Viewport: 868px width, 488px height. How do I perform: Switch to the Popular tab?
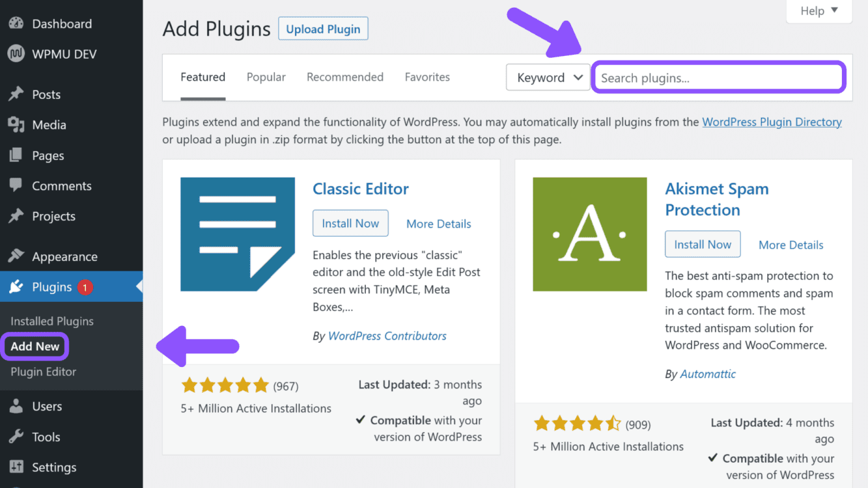266,77
